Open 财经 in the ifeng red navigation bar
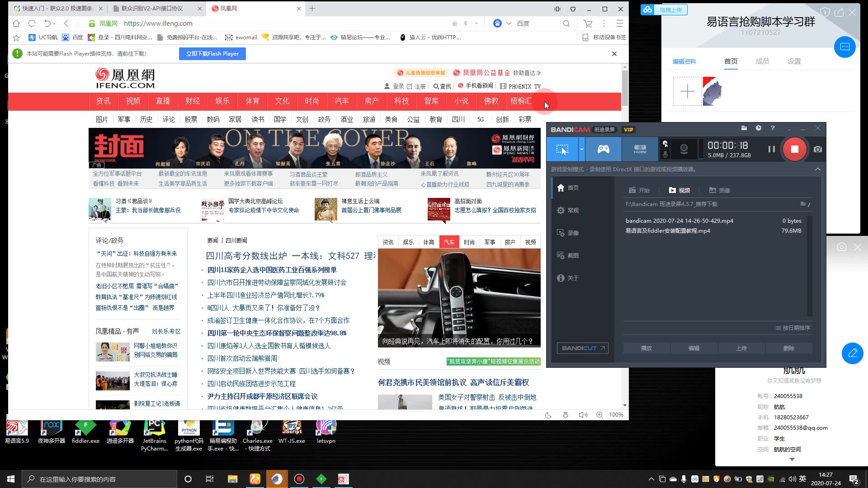 [193, 101]
